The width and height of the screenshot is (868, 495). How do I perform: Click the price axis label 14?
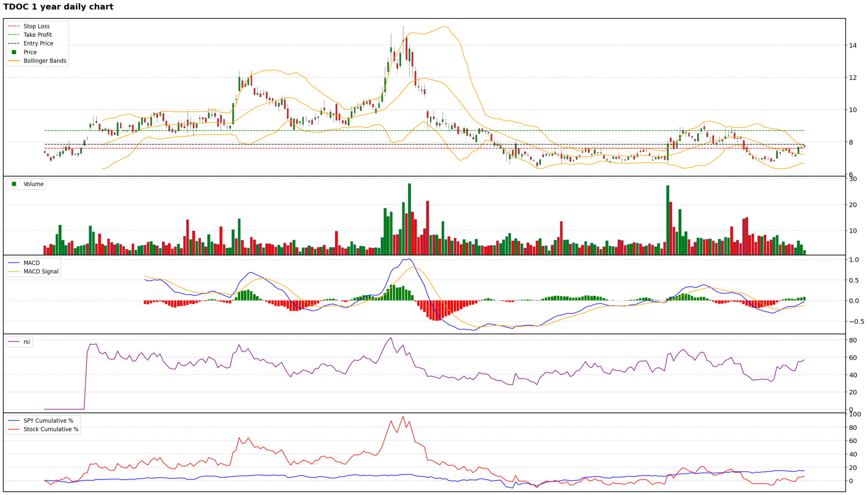click(x=853, y=45)
